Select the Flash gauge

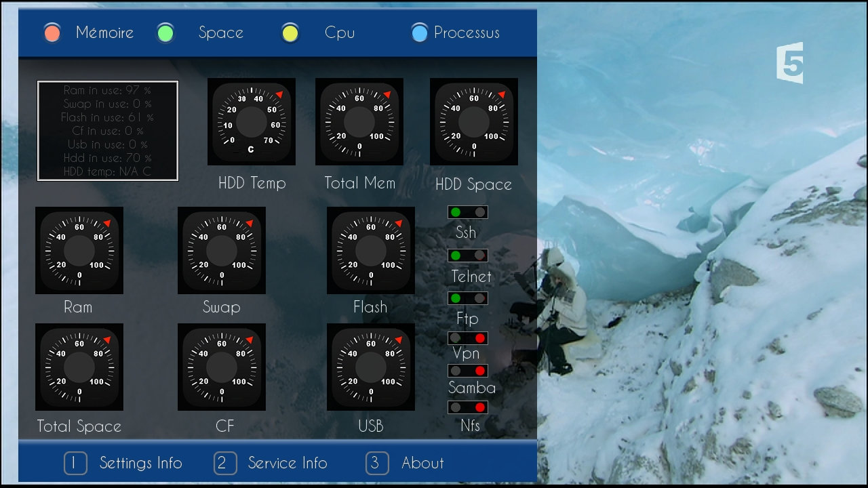[x=371, y=250]
